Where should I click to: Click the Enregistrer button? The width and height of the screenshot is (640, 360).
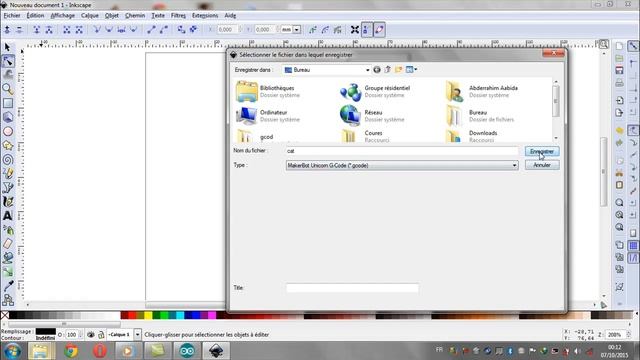coord(542,151)
